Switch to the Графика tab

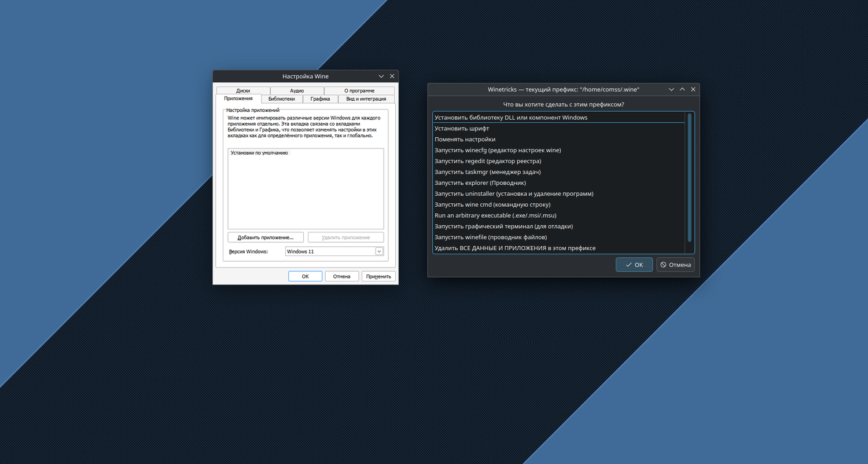(320, 99)
